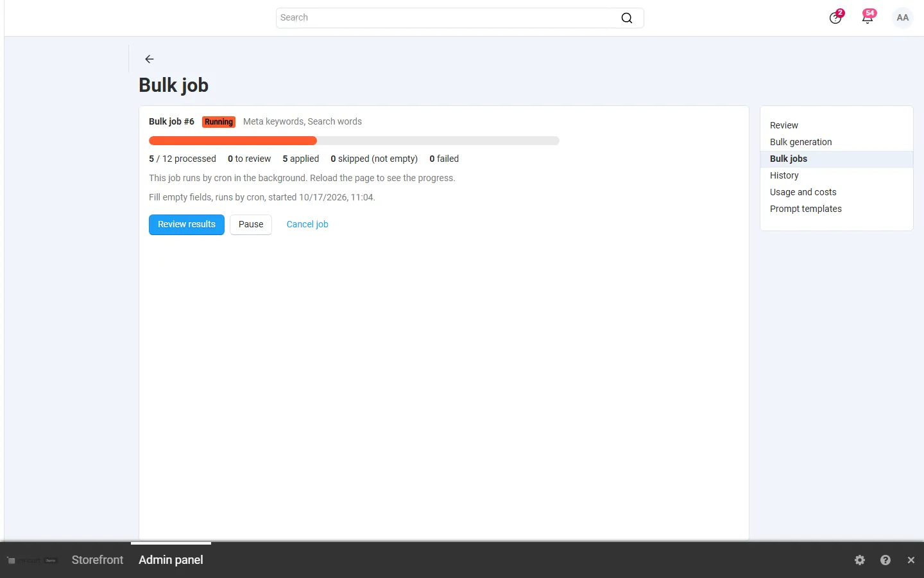Image resolution: width=924 pixels, height=578 pixels.
Task: Select Bulk jobs in the side menu
Action: pyautogui.click(x=836, y=159)
